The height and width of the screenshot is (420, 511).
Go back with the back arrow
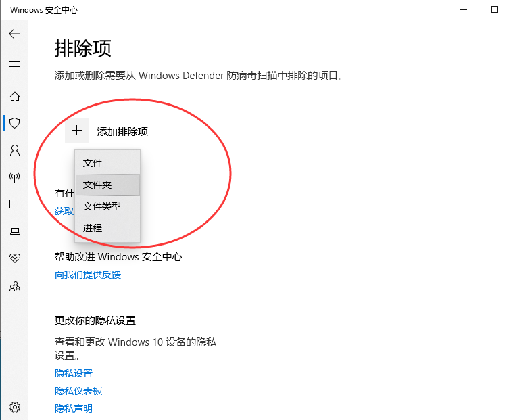(14, 34)
